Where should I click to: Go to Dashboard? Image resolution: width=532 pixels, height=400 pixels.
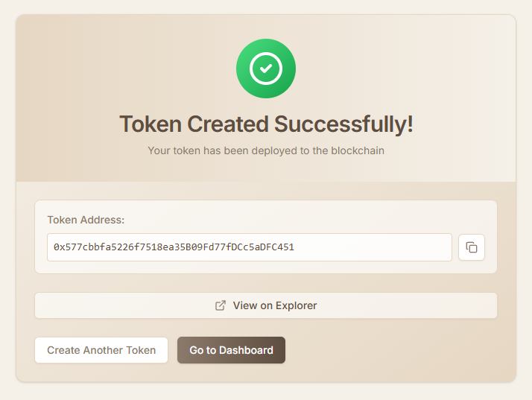pos(231,350)
